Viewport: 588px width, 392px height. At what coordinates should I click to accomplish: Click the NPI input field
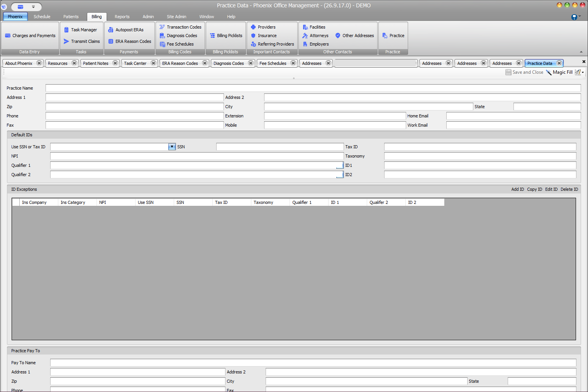pyautogui.click(x=197, y=156)
